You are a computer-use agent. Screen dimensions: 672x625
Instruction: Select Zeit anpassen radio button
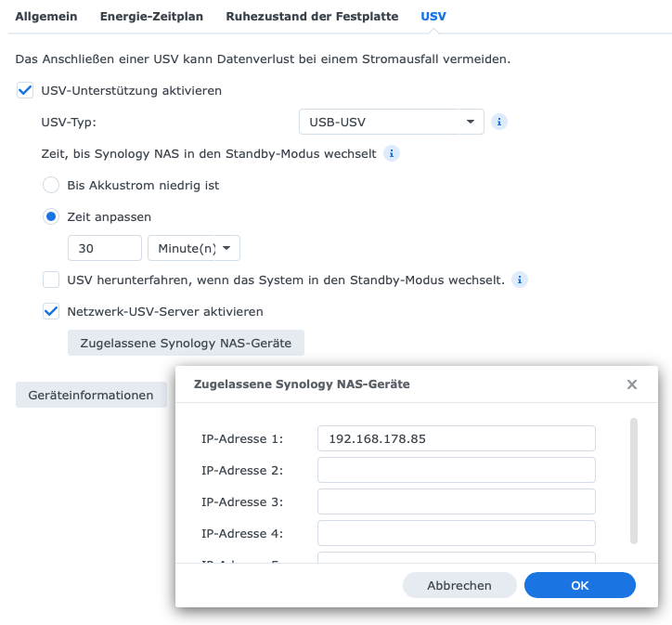pos(52,216)
